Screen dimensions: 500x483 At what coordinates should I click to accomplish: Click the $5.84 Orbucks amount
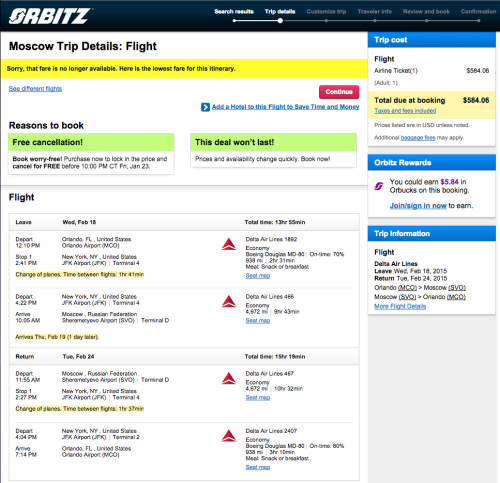pos(450,182)
